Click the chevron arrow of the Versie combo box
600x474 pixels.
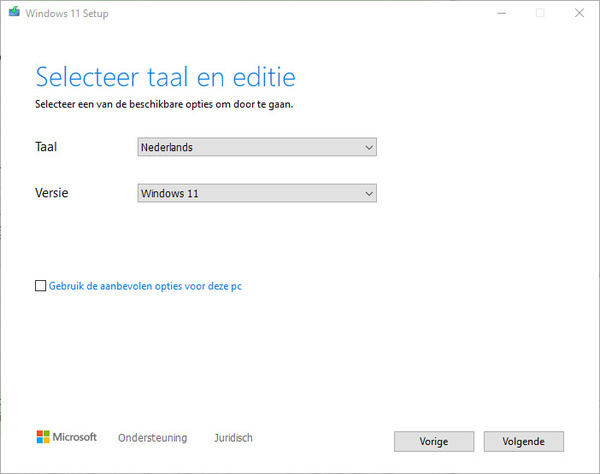tap(369, 194)
